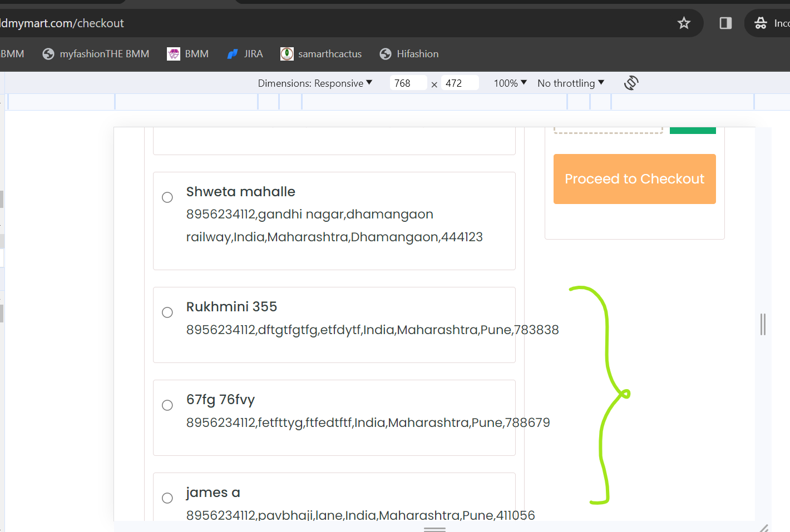This screenshot has height=532, width=790.
Task: Click the address bar URL dmymart.com/checkout
Action: (62, 23)
